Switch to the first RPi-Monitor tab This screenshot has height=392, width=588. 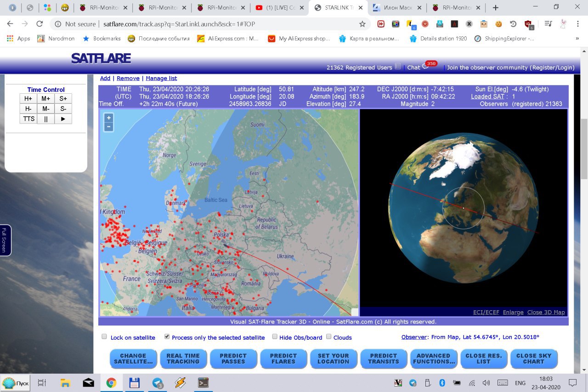coord(103,8)
